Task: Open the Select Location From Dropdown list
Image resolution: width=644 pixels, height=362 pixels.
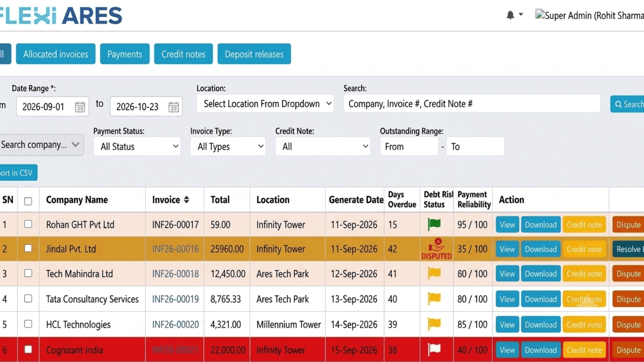Action: 265,104
